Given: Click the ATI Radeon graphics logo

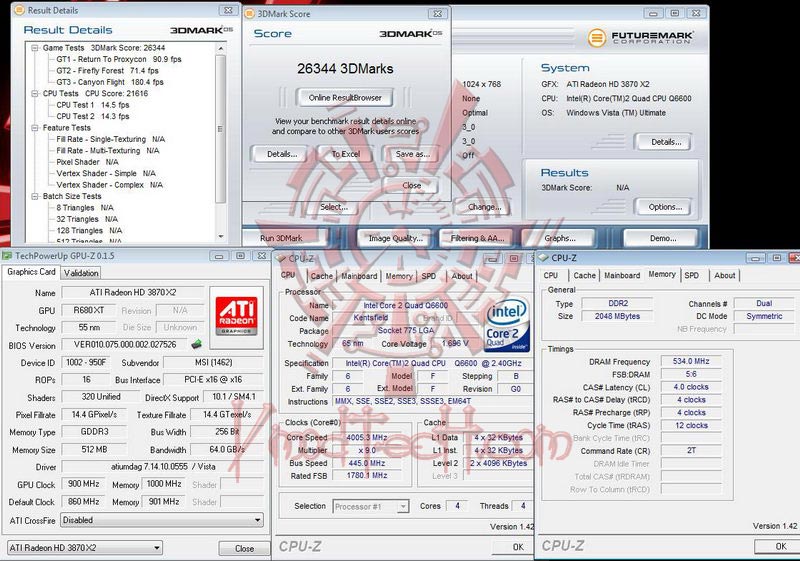Looking at the screenshot, I should click(x=236, y=316).
